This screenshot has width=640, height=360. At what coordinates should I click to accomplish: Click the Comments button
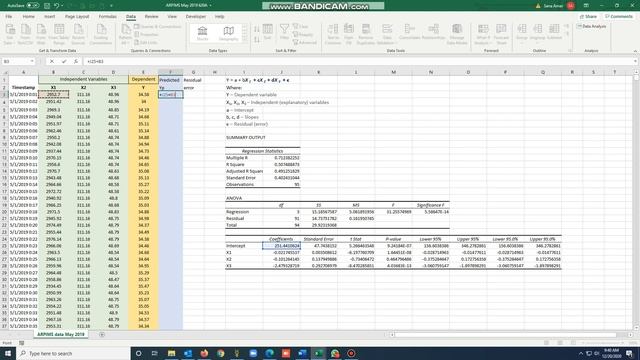tap(619, 17)
